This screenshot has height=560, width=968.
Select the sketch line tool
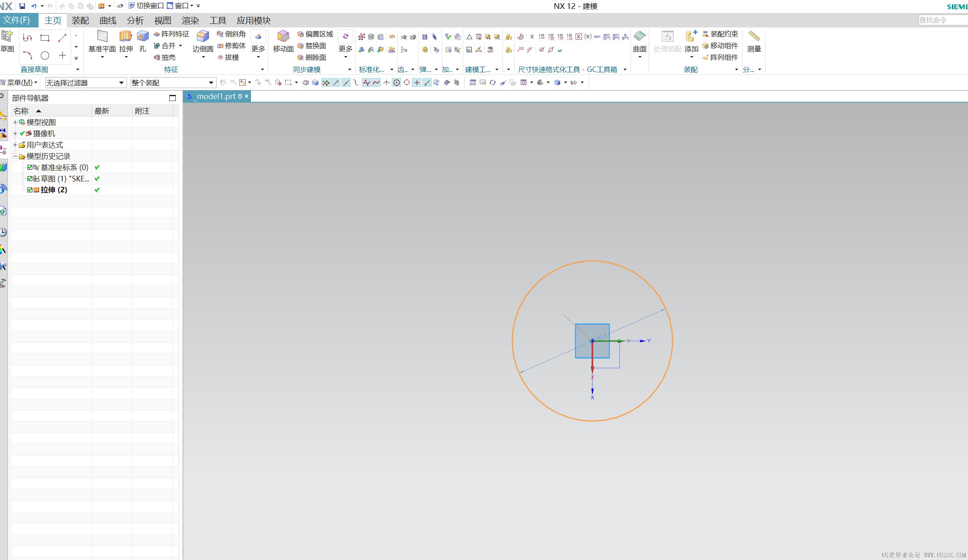62,38
